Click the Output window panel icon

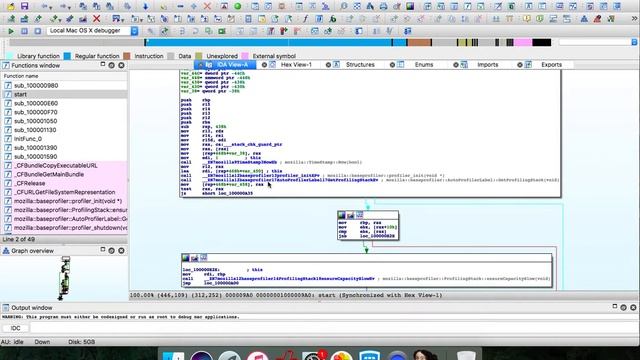click(x=6, y=307)
